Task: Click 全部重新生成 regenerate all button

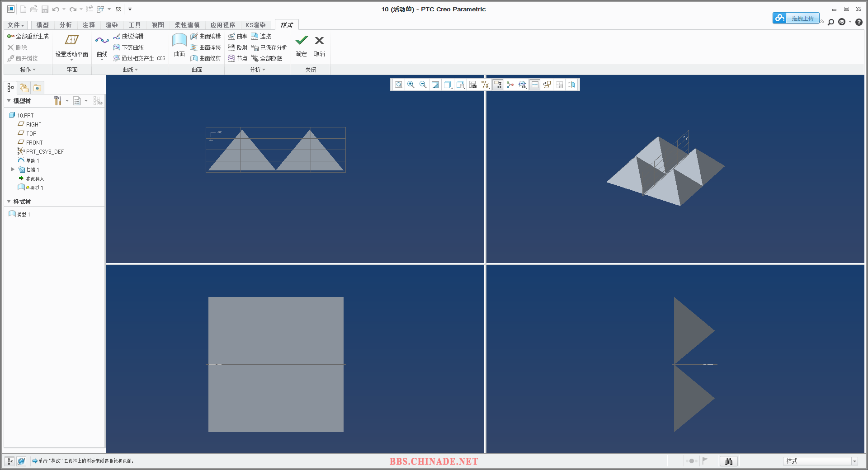Action: click(x=28, y=36)
